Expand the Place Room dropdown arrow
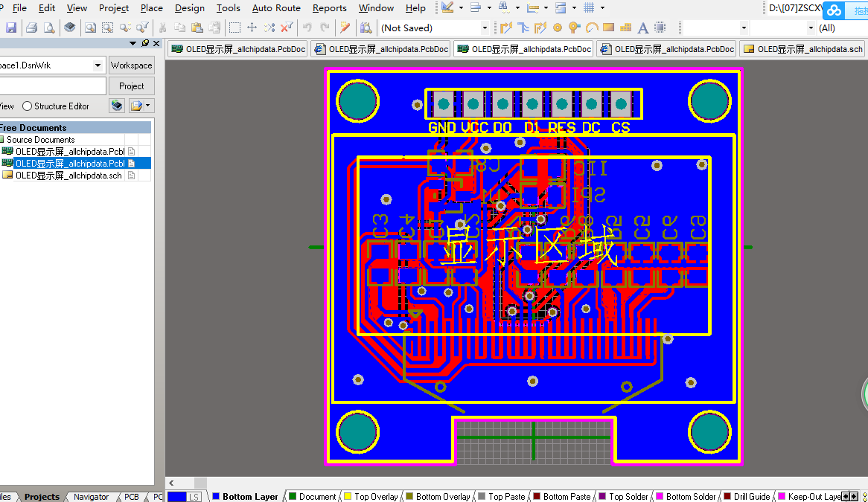 pyautogui.click(x=574, y=7)
